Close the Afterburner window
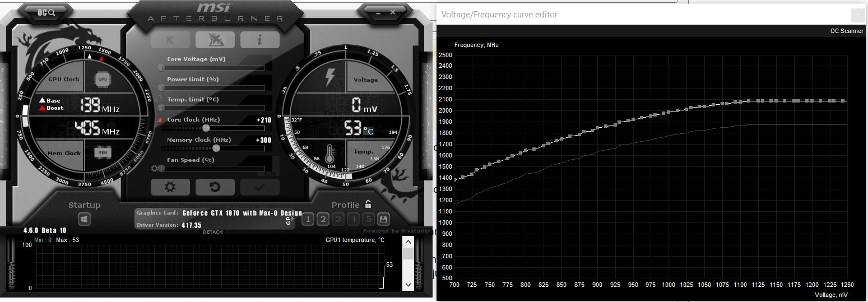Image resolution: width=868 pixels, height=302 pixels. (392, 12)
